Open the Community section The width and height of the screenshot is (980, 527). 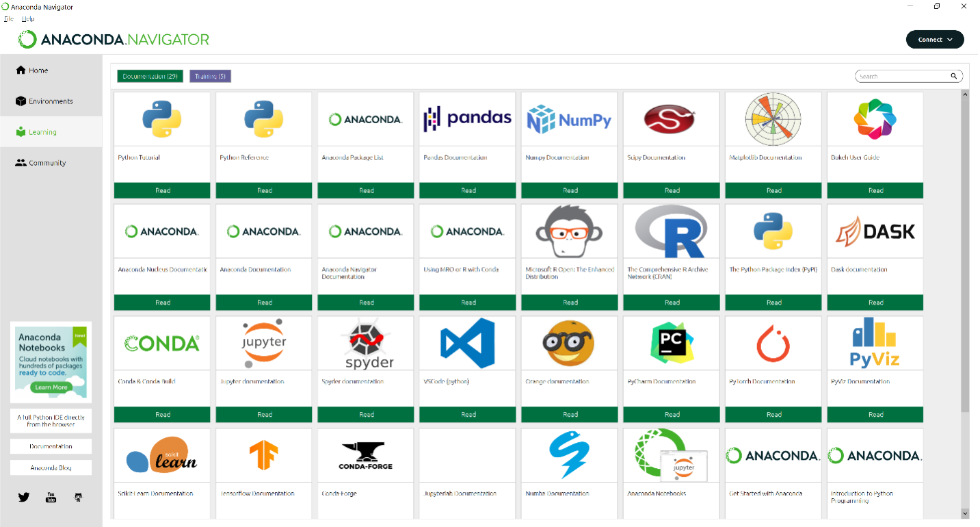tap(51, 162)
